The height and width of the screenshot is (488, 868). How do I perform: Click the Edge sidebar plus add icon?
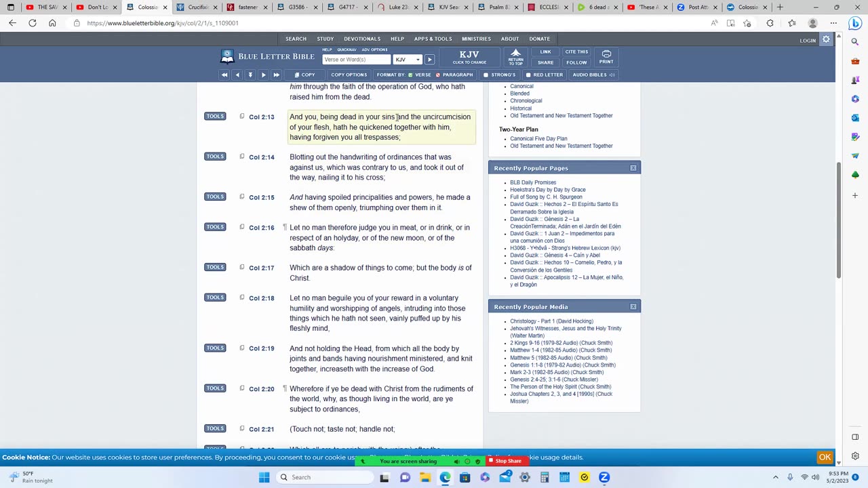[x=855, y=195]
